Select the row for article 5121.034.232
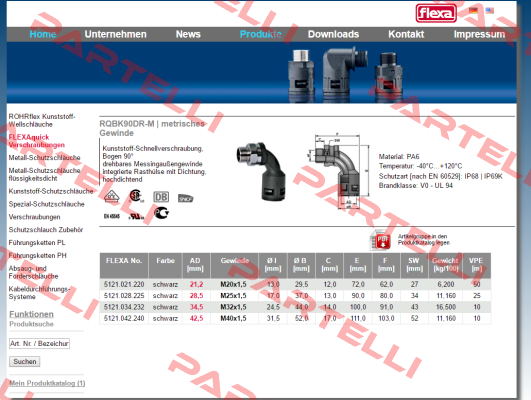This screenshot has height=400, width=531. tap(295, 307)
